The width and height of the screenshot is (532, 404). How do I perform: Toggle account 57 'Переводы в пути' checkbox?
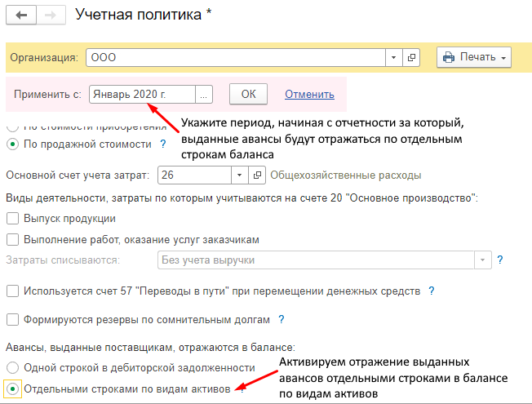[12, 291]
